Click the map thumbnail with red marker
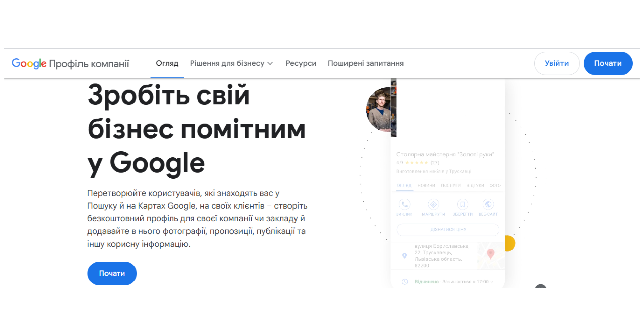The image size is (644, 335). coord(491,256)
